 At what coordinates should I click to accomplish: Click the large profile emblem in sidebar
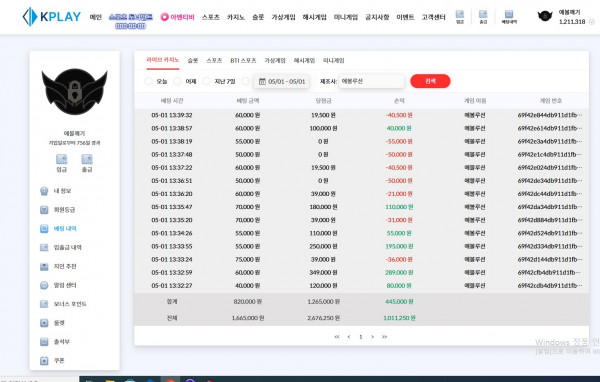tap(74, 92)
